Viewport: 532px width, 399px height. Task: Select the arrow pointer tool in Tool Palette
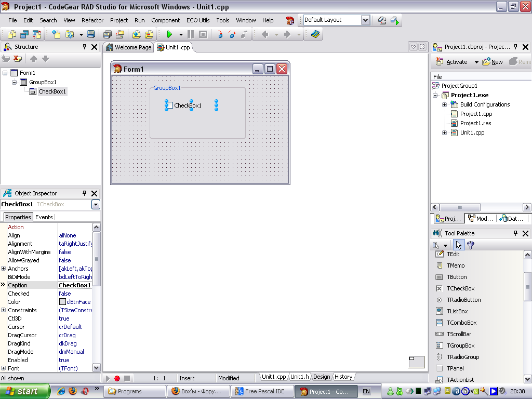(458, 245)
